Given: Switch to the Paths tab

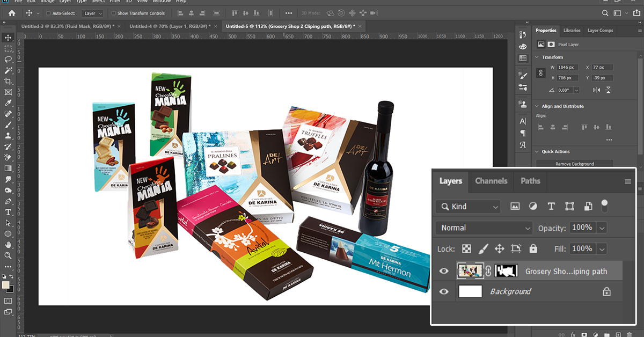Looking at the screenshot, I should (x=530, y=181).
